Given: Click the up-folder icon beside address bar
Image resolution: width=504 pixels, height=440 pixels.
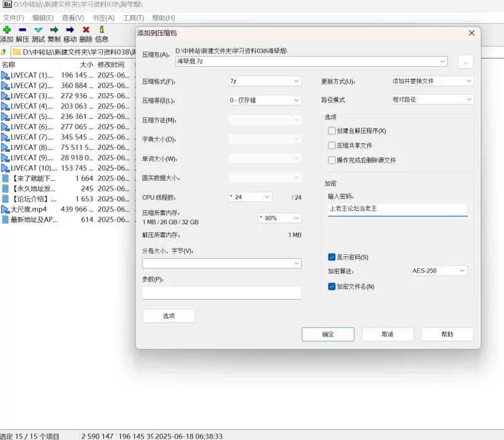Looking at the screenshot, I should tap(4, 52).
